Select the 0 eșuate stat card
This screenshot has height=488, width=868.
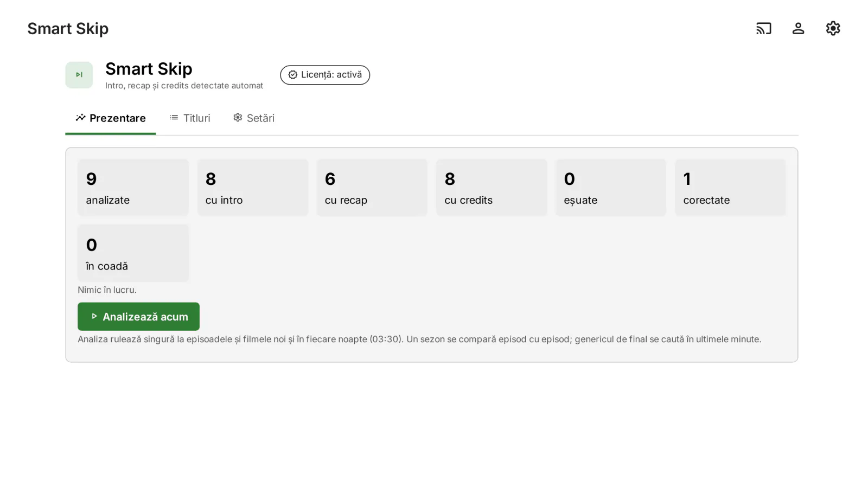(x=611, y=188)
